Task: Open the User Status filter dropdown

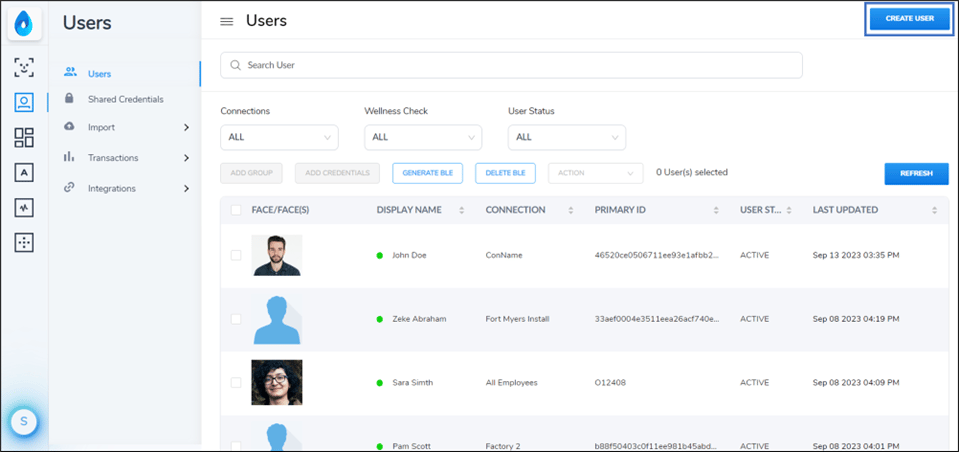Action: pyautogui.click(x=567, y=137)
